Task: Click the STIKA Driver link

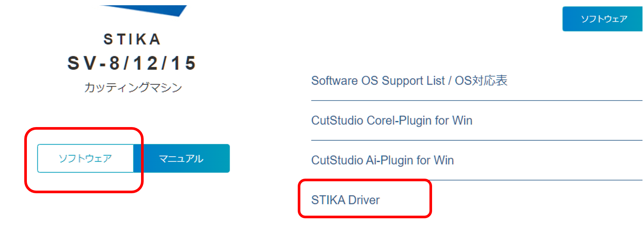Action: click(346, 200)
